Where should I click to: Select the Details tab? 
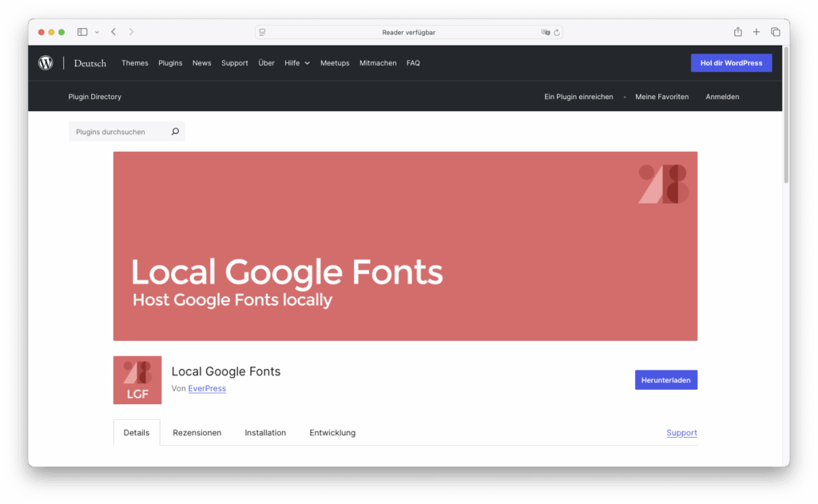pyautogui.click(x=137, y=433)
